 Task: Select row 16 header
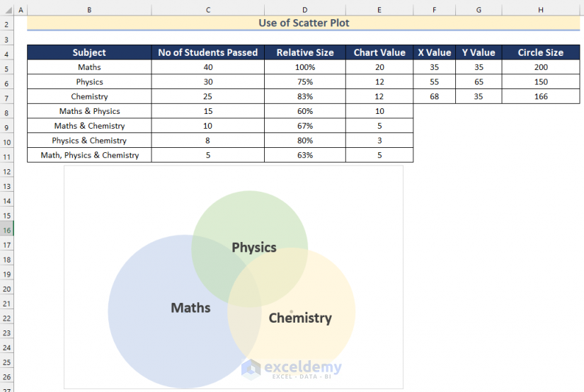[6, 230]
